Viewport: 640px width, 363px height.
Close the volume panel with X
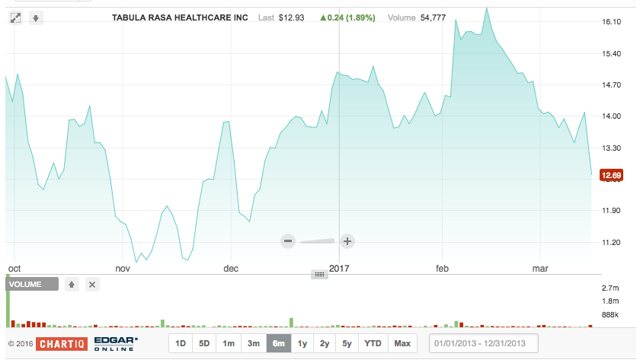tap(92, 284)
